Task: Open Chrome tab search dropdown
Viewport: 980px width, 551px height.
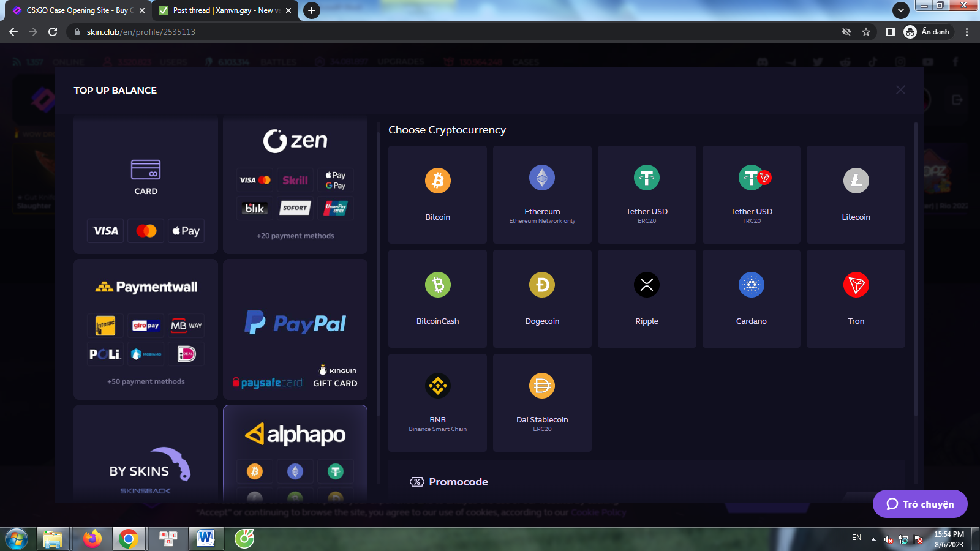Action: point(900,10)
